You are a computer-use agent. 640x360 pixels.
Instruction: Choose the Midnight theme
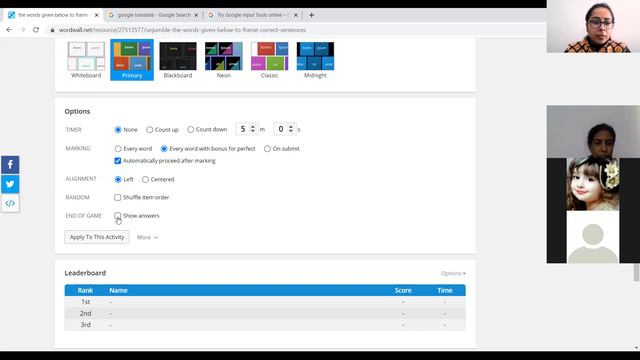(315, 60)
